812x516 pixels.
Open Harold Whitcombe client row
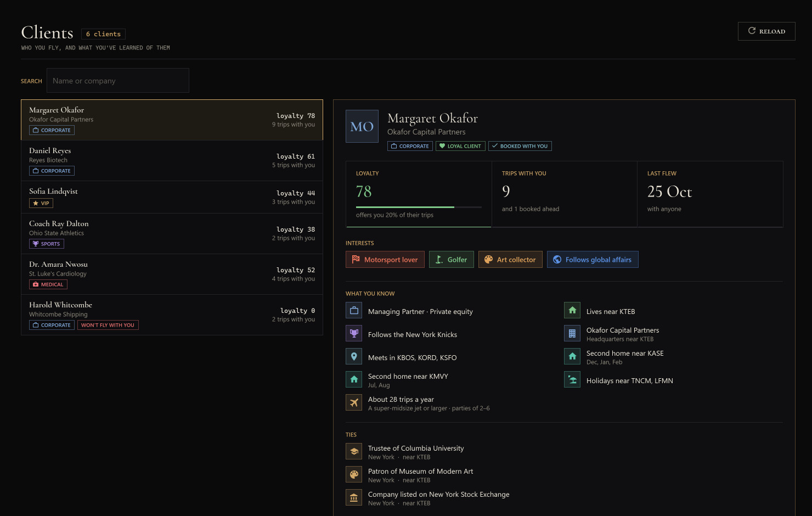[172, 315]
